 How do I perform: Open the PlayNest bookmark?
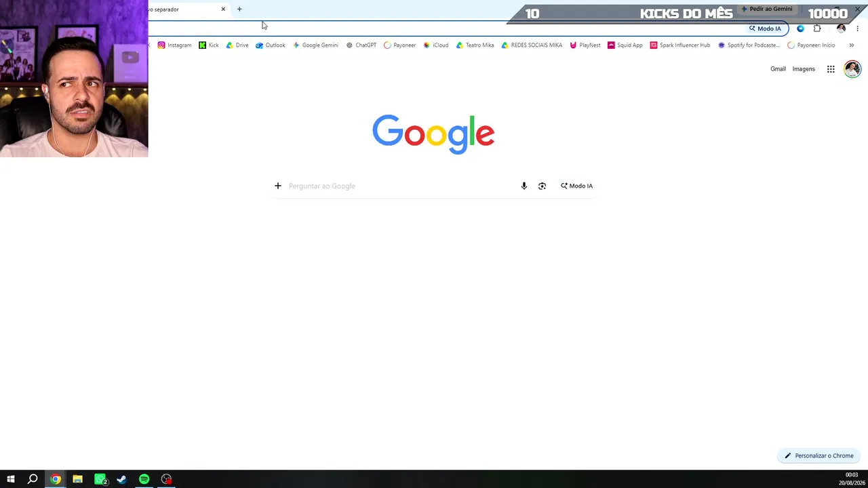pyautogui.click(x=585, y=45)
